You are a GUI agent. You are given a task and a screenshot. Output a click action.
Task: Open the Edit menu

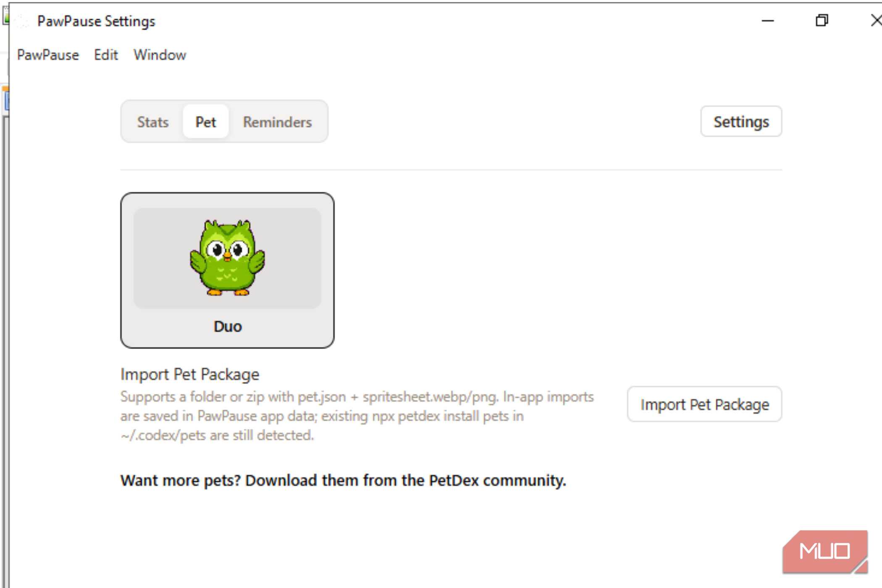point(106,55)
